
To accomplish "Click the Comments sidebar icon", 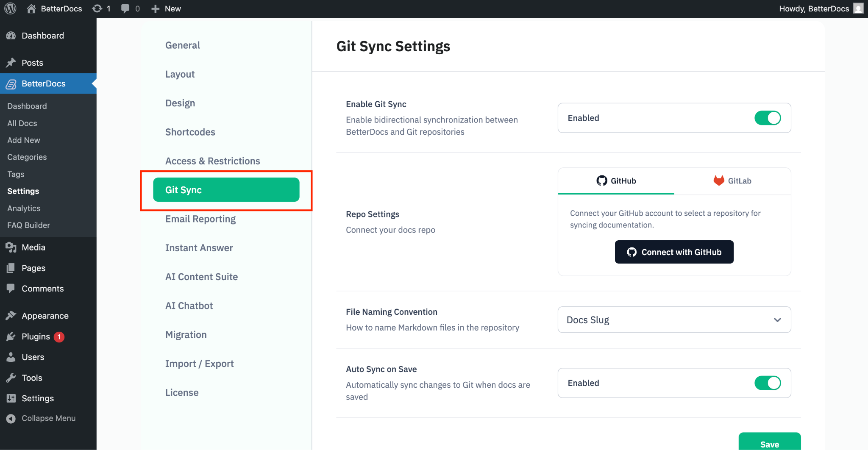I will click(x=11, y=289).
